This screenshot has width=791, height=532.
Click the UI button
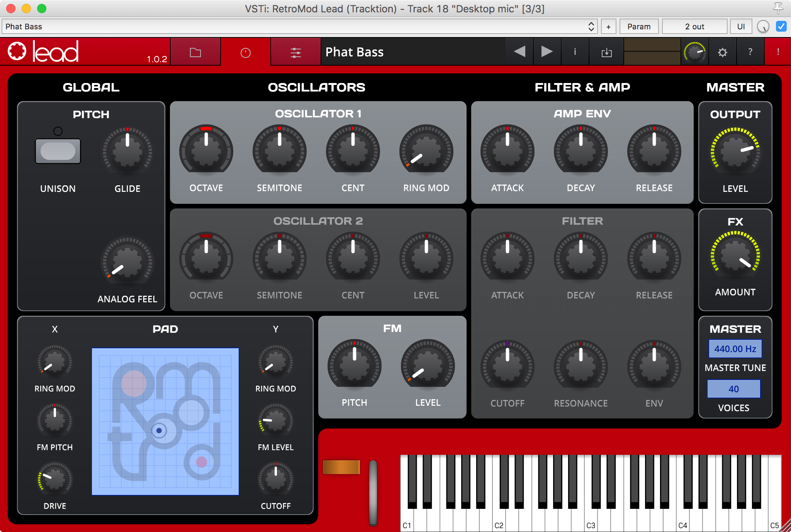(741, 27)
